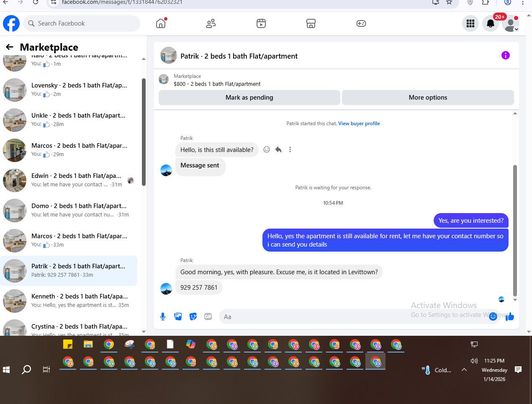
Task: Open Crystina conversation in the list
Action: point(69,327)
